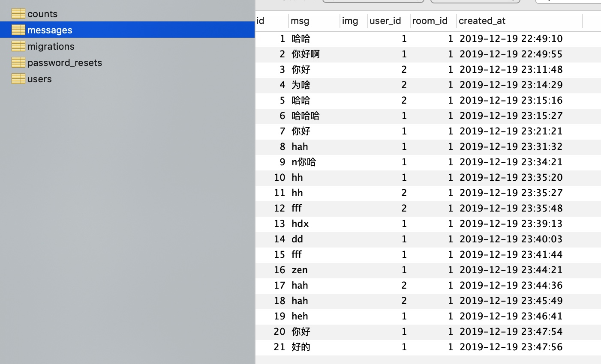
Task: Click timestamp 2019-12-19 23:46:41
Action: pos(511,316)
